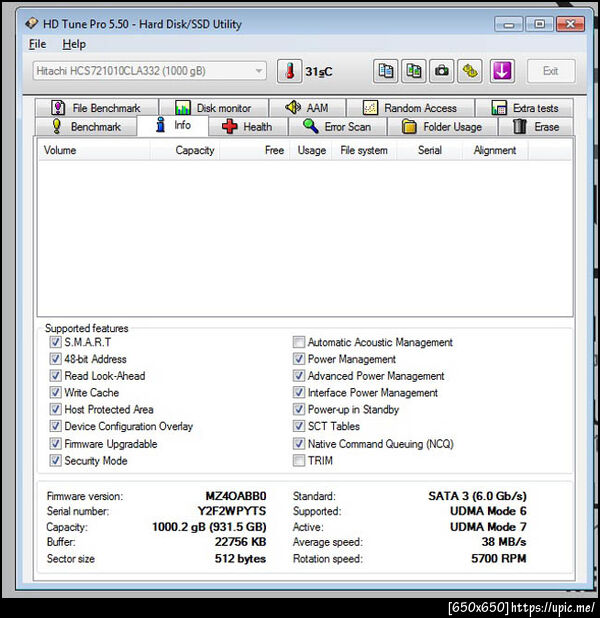The height and width of the screenshot is (618, 600).
Task: Minimize the HD Tune Pro window
Action: 509,24
